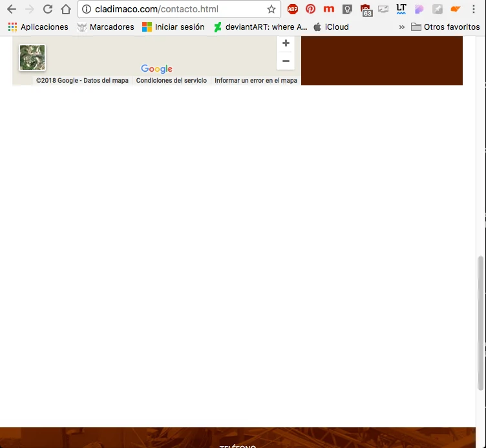Open the Pinterest save extension

(310, 9)
